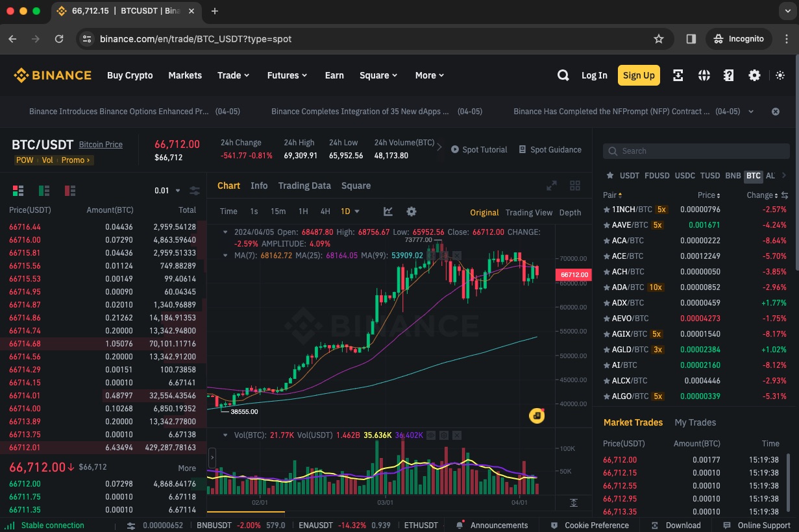799x532 pixels.
Task: Switch to the Trading Data tab
Action: click(304, 186)
